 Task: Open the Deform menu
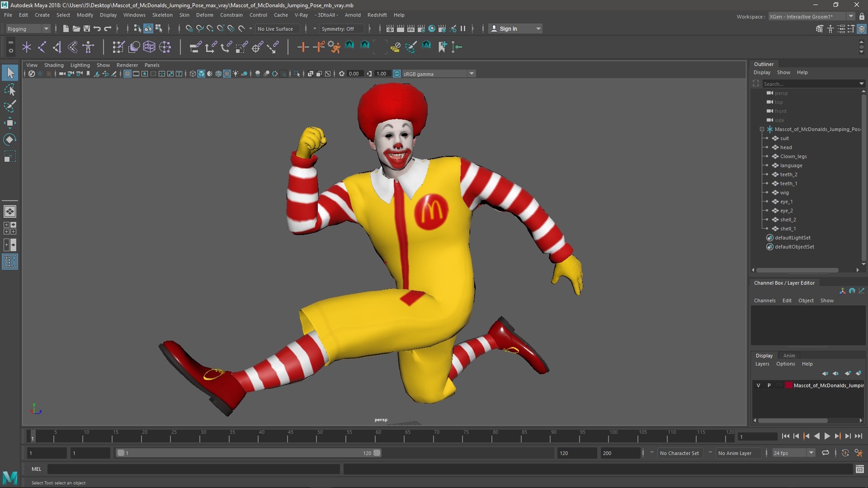coord(204,15)
